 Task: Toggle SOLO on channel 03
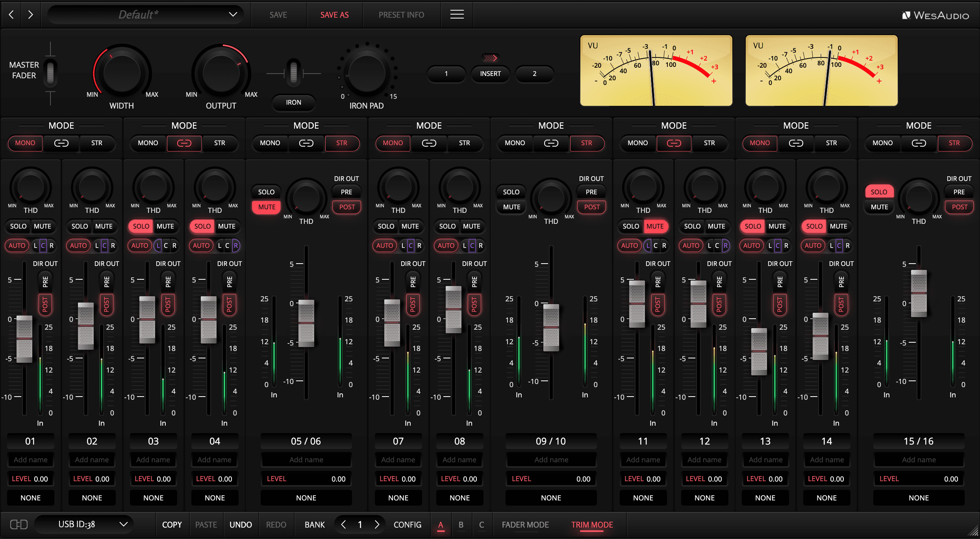pos(141,226)
